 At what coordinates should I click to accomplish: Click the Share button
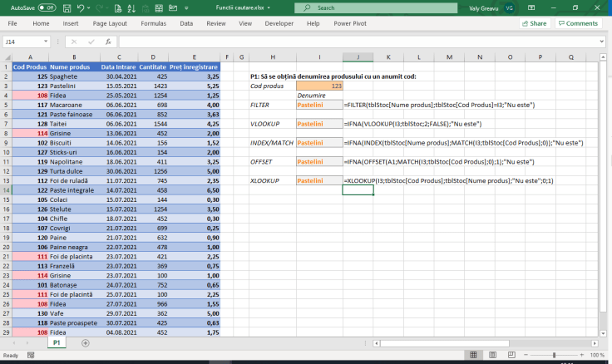point(532,23)
